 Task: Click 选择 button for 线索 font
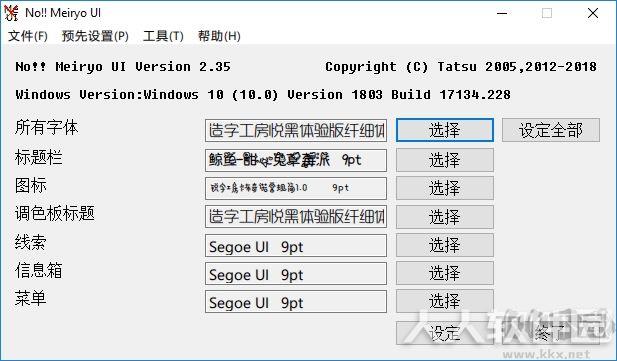pos(445,245)
